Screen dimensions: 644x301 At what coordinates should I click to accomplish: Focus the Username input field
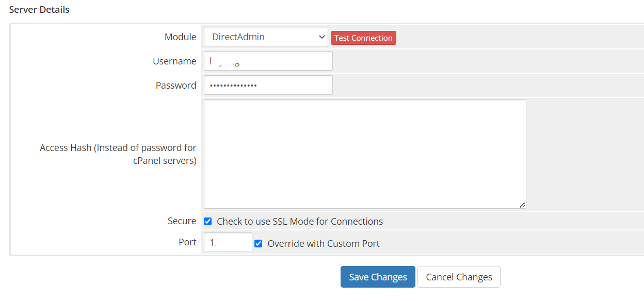(268, 61)
